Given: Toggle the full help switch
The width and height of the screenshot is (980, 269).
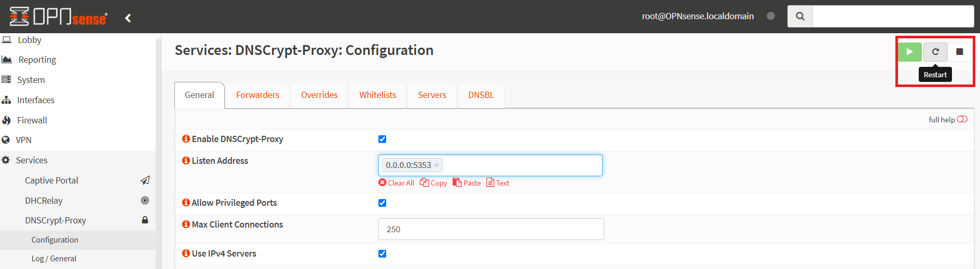Looking at the screenshot, I should tap(962, 119).
